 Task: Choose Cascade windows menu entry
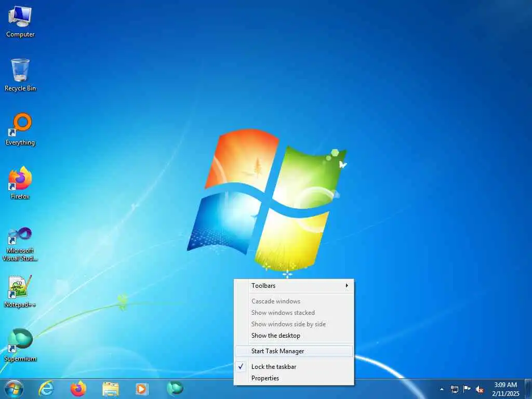point(294,301)
